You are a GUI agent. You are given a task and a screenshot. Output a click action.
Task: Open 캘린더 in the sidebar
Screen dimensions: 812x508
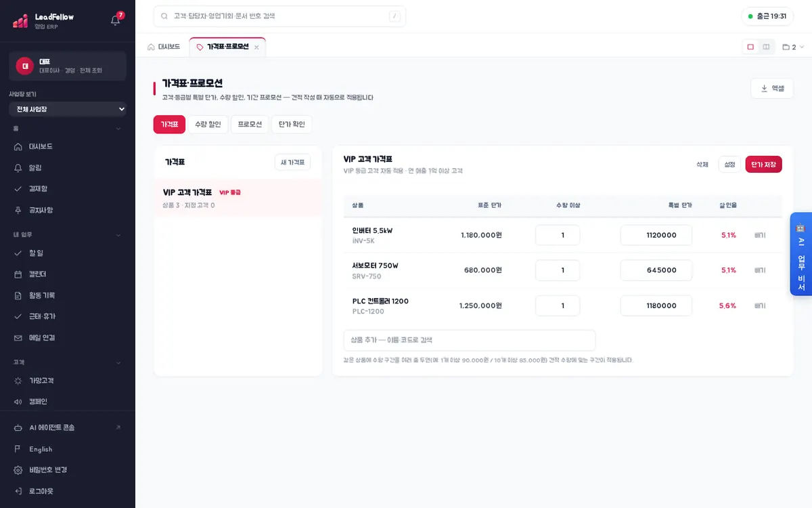(x=68, y=274)
